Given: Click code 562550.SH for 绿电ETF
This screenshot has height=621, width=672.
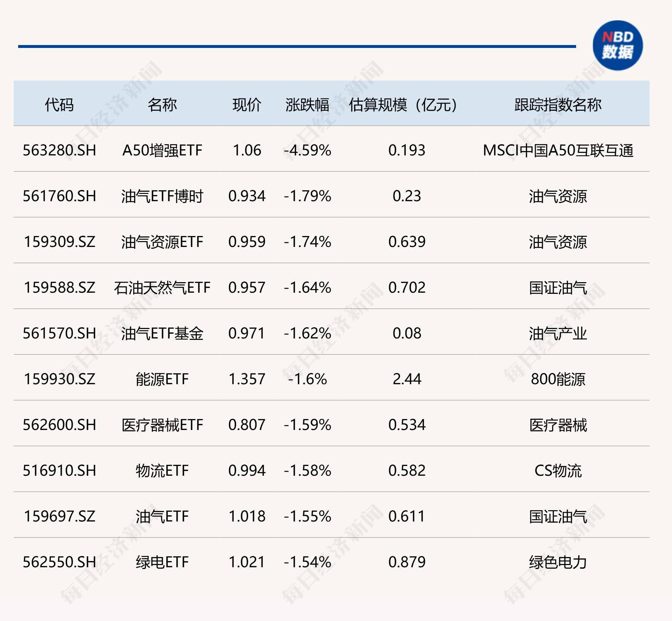Looking at the screenshot, I should tap(59, 562).
